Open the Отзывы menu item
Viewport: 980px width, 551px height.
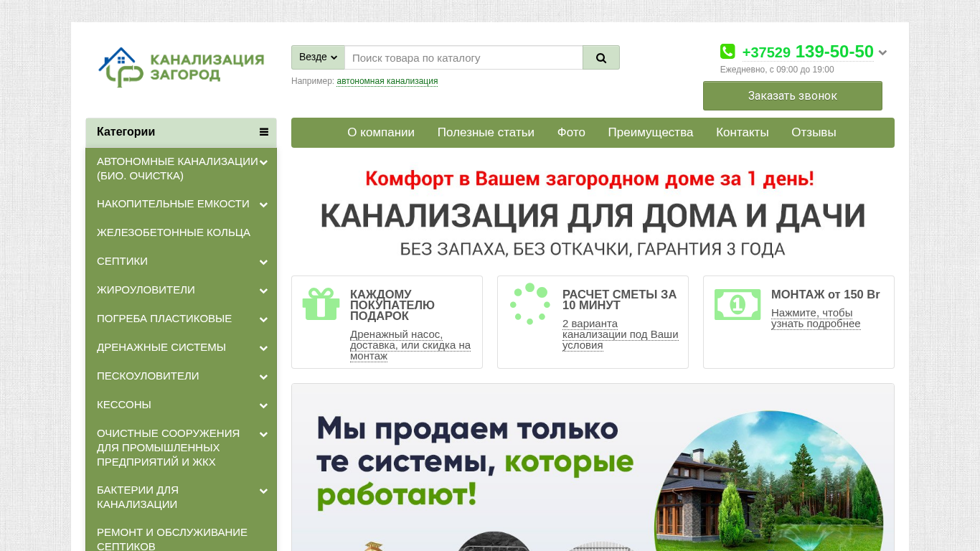[814, 133]
